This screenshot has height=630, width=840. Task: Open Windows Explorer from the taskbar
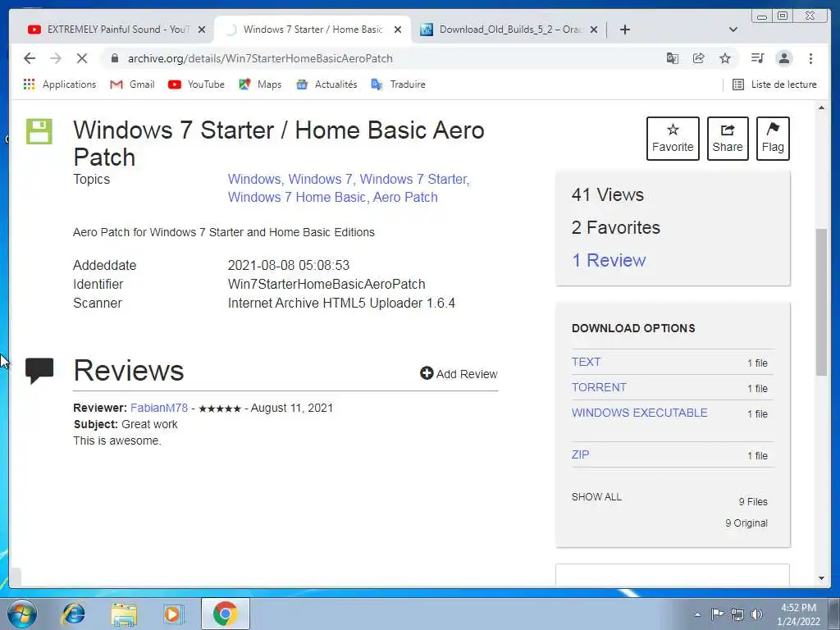tap(124, 614)
